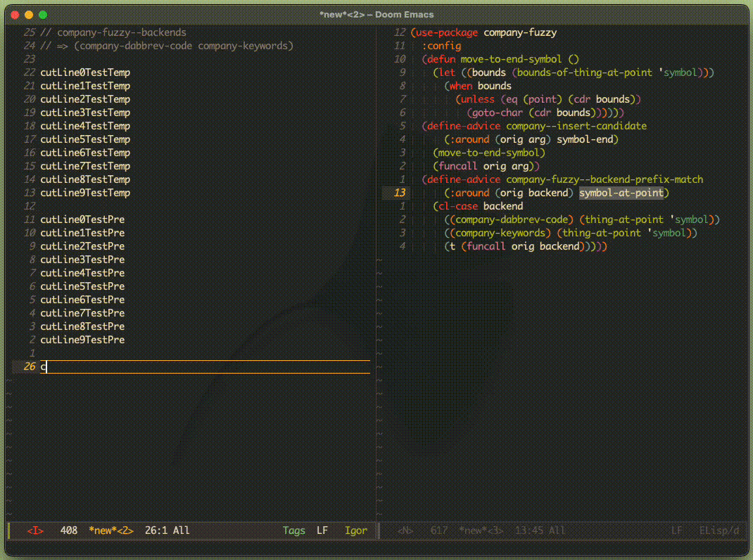Image resolution: width=753 pixels, height=560 pixels.
Task: Click company-fuzzy--backend-prefix-match name
Action: (605, 179)
